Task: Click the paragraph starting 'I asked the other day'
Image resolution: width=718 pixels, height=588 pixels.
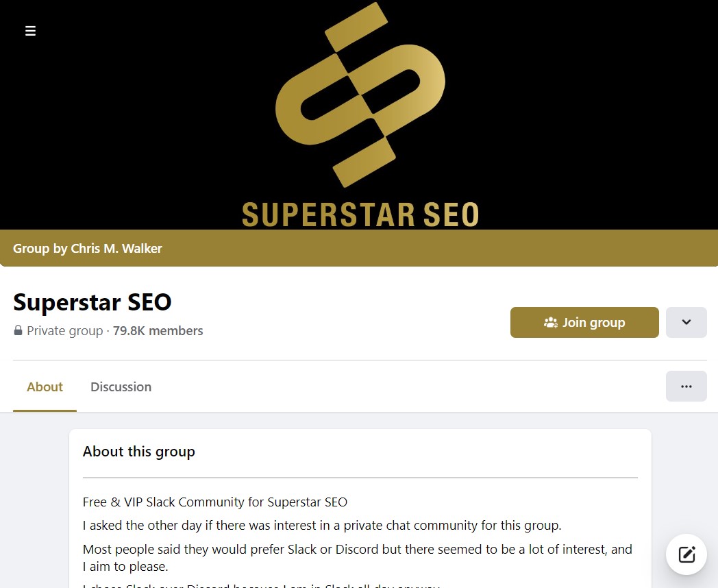Action: pos(322,526)
